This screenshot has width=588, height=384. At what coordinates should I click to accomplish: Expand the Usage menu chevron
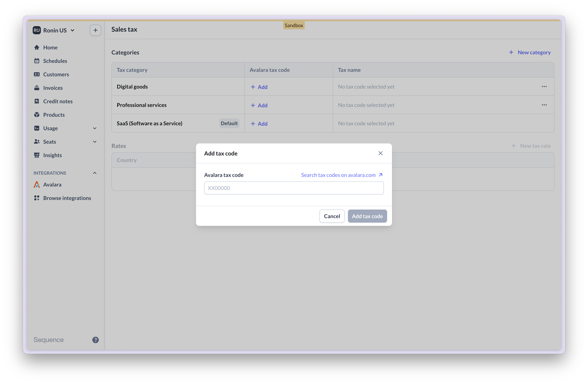click(95, 128)
